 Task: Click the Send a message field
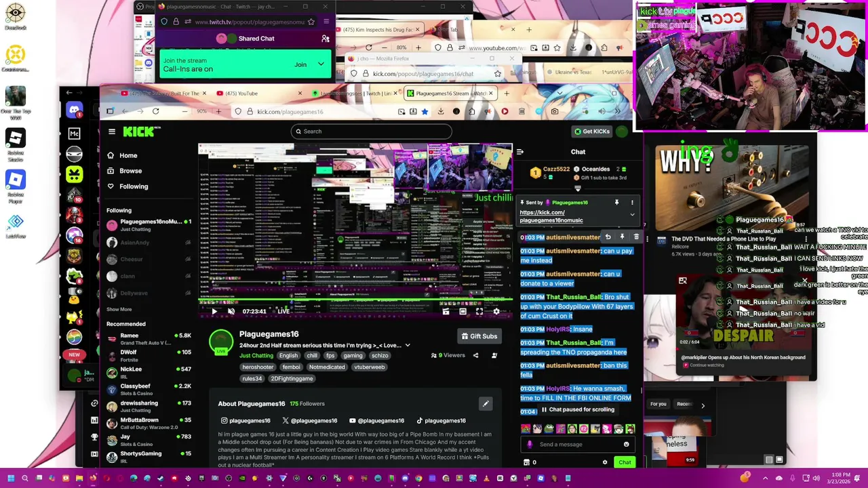tap(577, 445)
